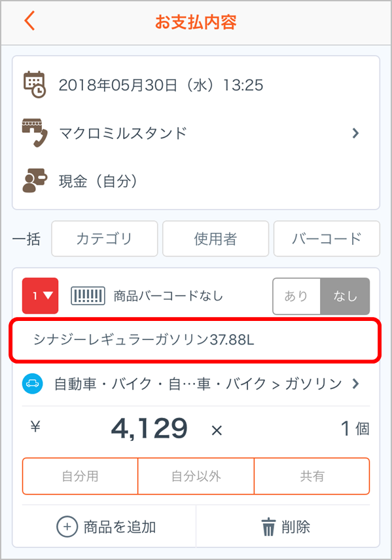Select 共有 usage option

312,476
